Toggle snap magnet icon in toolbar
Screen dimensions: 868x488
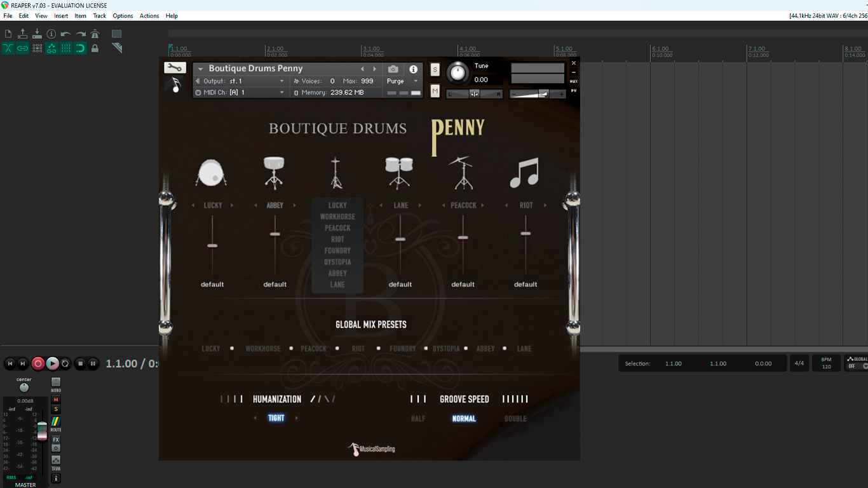[81, 48]
